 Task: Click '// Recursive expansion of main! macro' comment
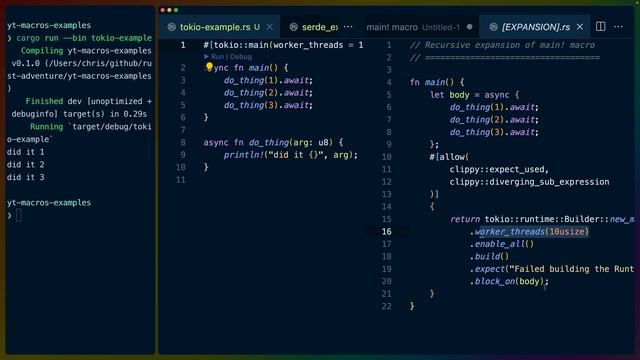tap(502, 45)
